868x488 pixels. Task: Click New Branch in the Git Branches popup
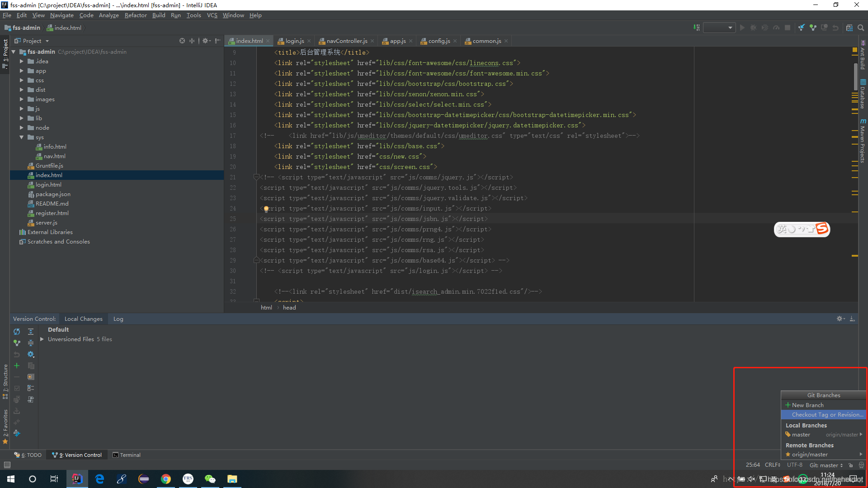[807, 405]
